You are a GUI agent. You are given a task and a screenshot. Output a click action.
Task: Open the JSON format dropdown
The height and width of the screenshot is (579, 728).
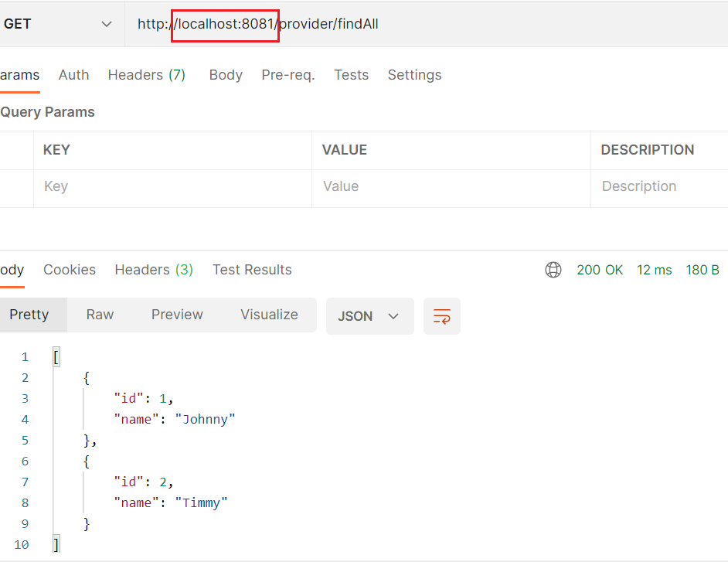coord(369,316)
